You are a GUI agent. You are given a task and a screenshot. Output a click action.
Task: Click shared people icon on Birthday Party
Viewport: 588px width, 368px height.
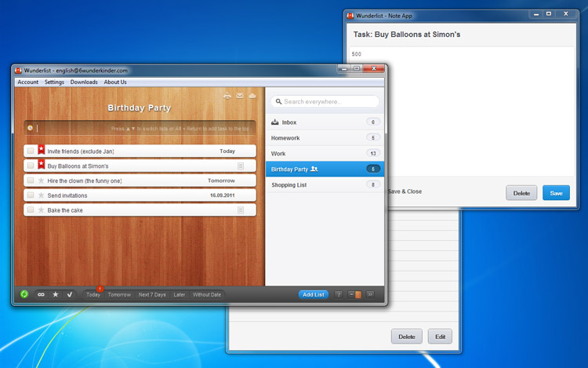click(314, 169)
